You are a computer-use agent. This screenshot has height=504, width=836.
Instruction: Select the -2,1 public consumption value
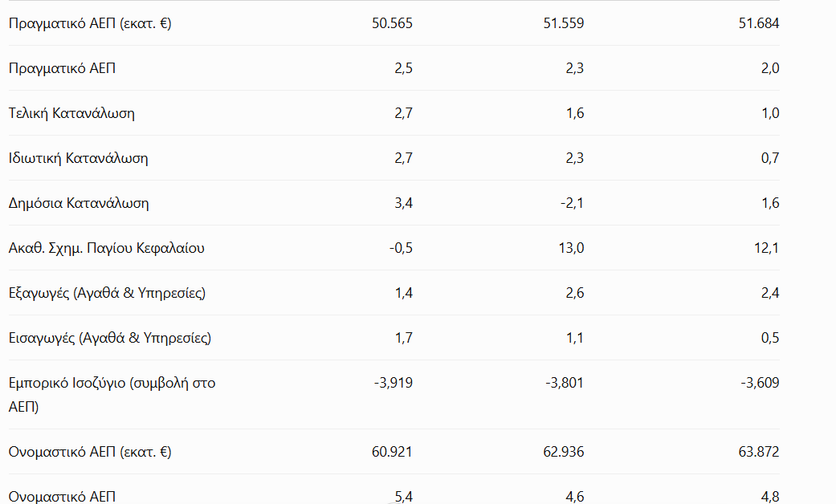click(x=572, y=203)
